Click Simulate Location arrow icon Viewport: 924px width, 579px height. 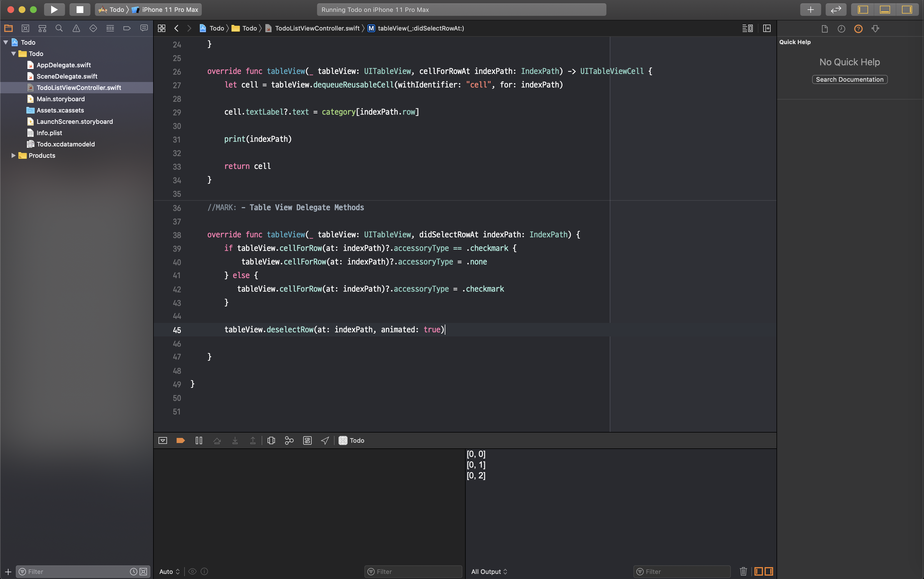click(325, 440)
